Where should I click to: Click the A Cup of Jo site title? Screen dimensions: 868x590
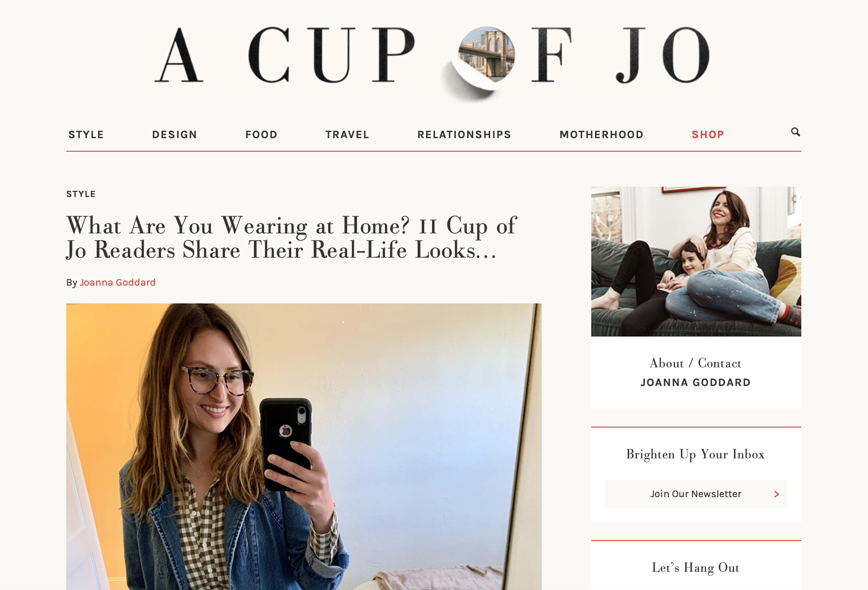[433, 56]
